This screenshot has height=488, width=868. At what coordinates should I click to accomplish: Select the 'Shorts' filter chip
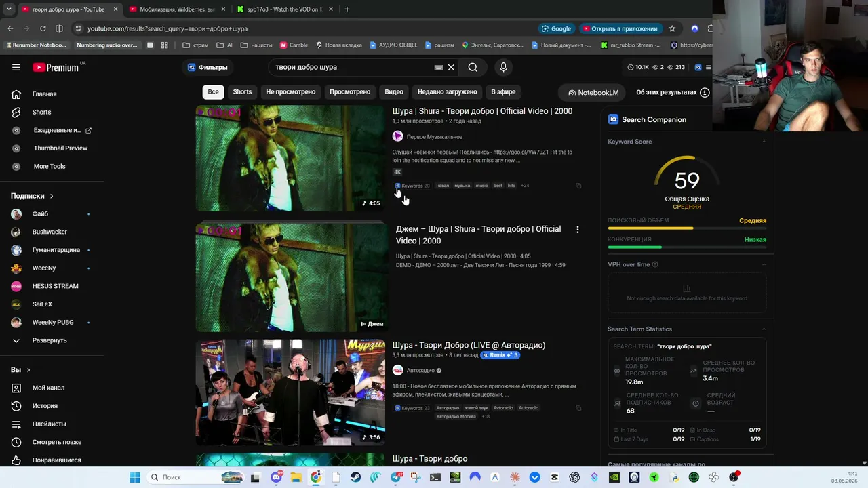(x=242, y=92)
